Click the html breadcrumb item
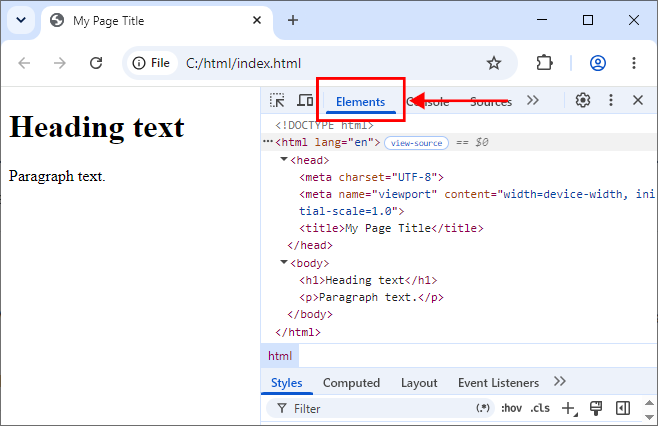 coord(280,356)
